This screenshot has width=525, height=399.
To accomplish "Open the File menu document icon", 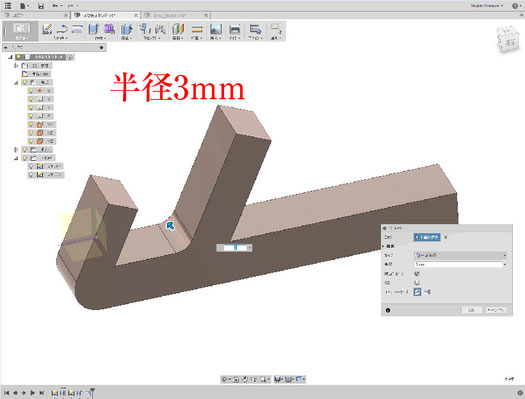I will [24, 6].
